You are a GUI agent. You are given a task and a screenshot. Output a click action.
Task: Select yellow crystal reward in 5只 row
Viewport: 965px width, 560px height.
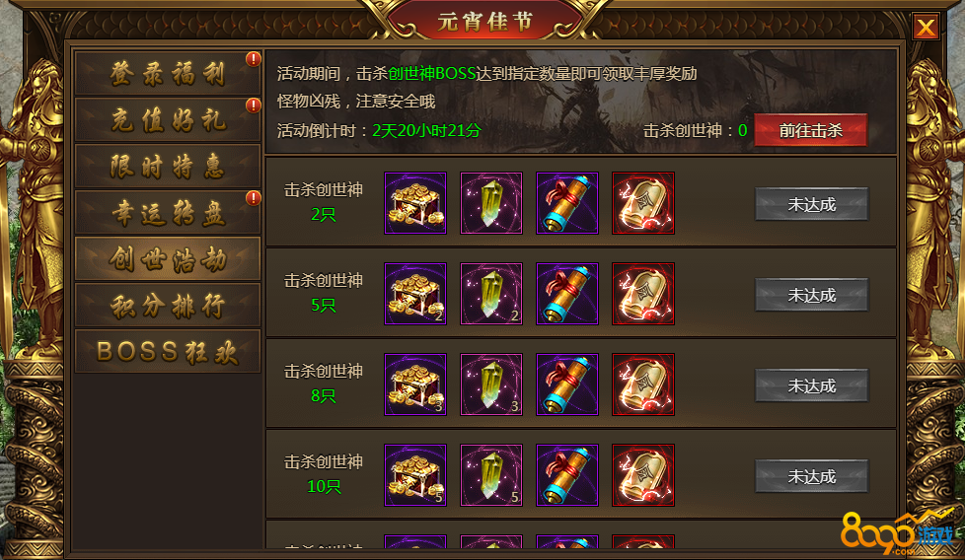pyautogui.click(x=491, y=294)
